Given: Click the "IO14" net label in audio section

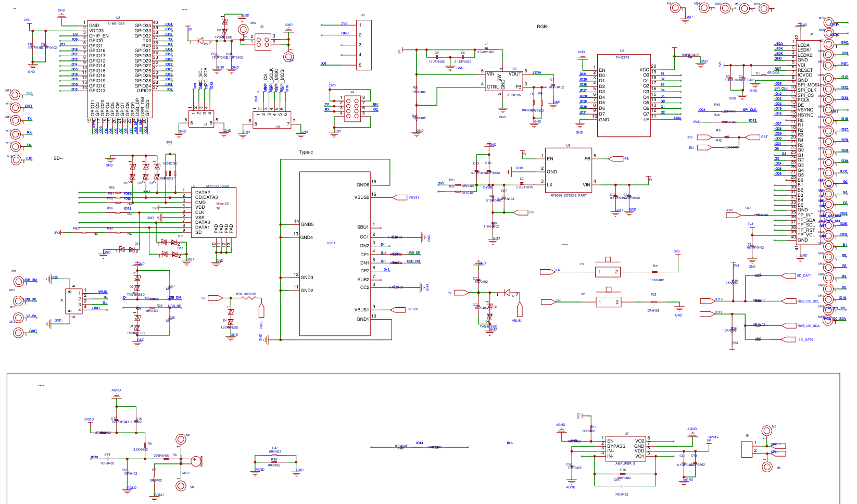Looking at the screenshot, I should (419, 443).
